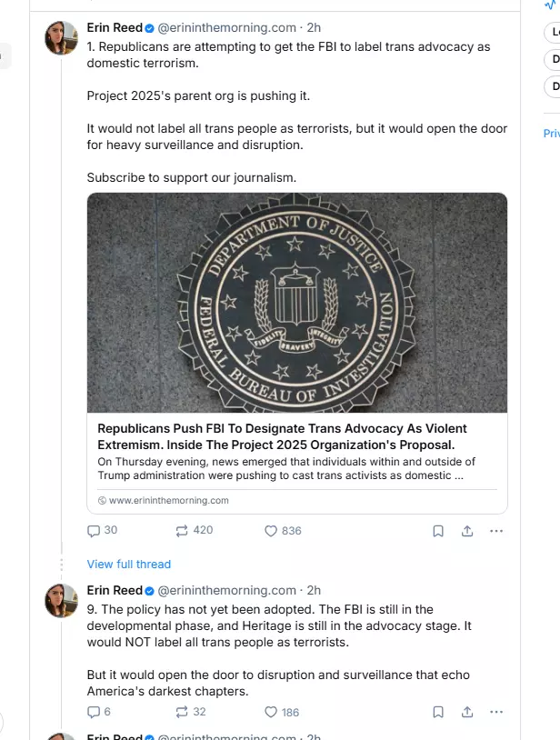This screenshot has width=560, height=740.
Task: Share the first Erin Reed post
Action: [467, 531]
